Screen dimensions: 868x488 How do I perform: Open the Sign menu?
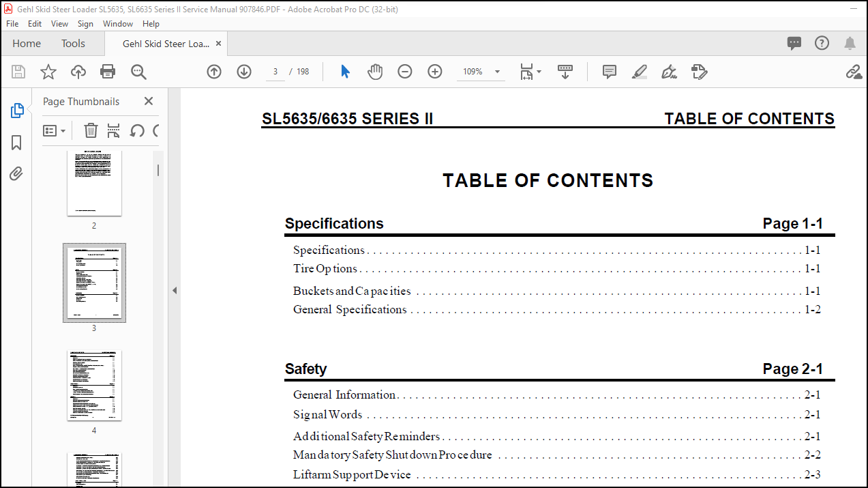(x=85, y=23)
